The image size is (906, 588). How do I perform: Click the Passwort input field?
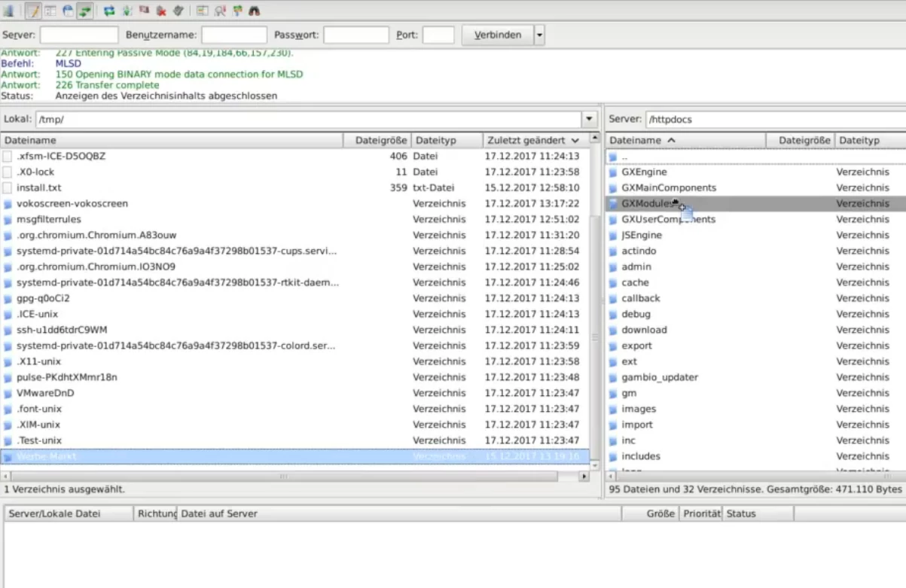356,35
